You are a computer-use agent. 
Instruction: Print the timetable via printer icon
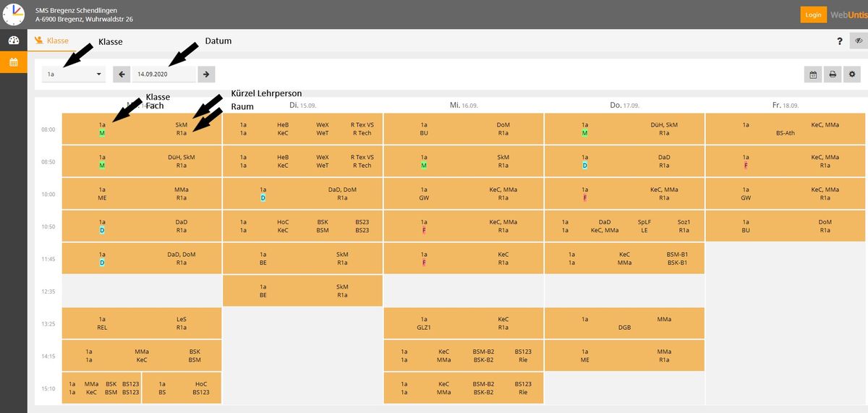click(833, 74)
